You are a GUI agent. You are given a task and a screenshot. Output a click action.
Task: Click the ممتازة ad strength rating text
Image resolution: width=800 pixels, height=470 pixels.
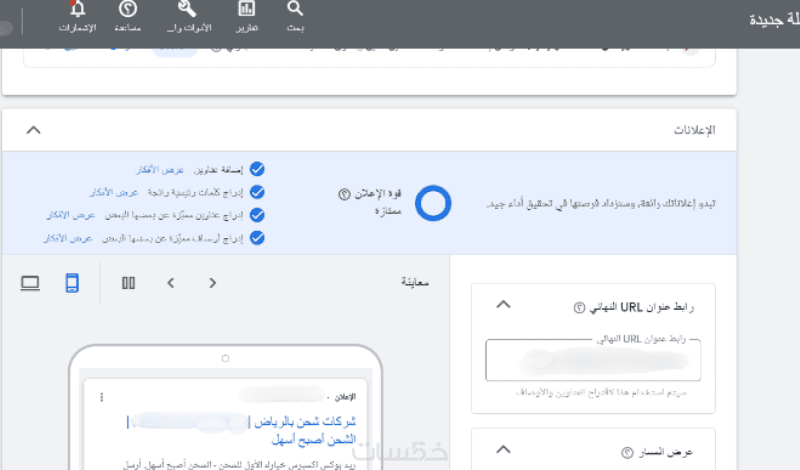pyautogui.click(x=388, y=211)
